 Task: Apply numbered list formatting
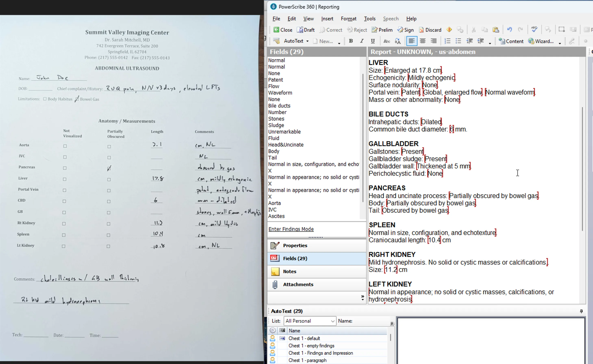click(447, 41)
